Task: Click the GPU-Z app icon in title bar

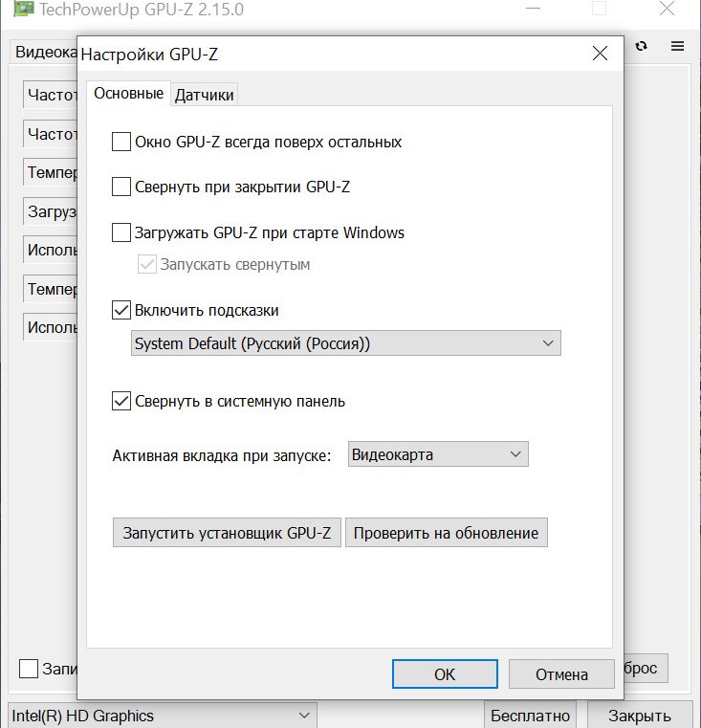Action: pyautogui.click(x=23, y=9)
